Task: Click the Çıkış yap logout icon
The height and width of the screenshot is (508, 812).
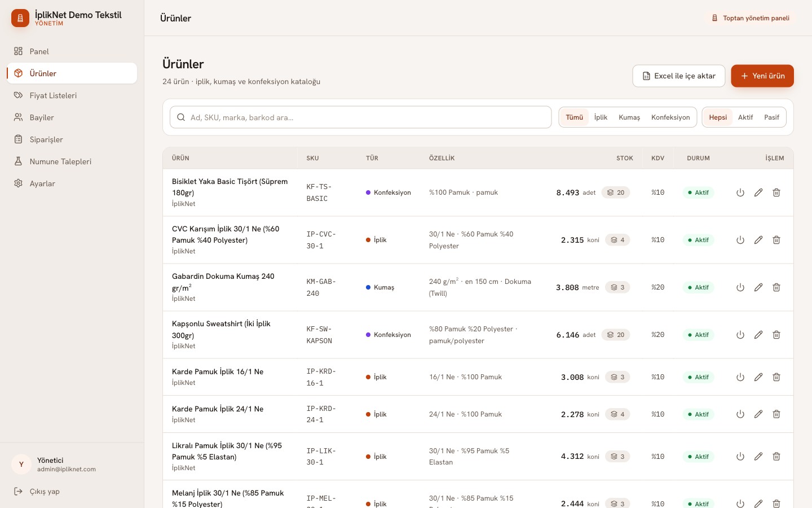Action: coord(19,492)
